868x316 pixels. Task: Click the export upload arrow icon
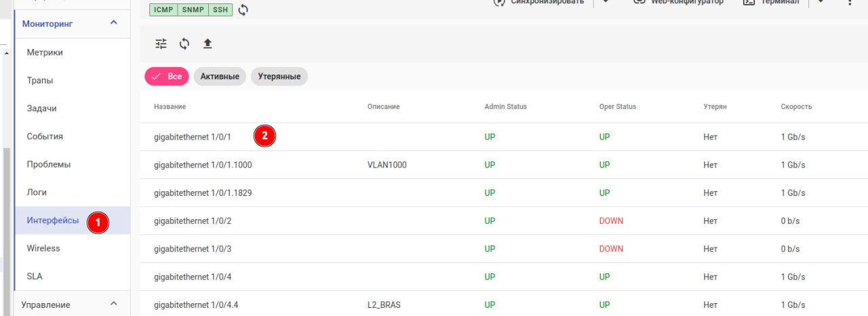tap(208, 44)
